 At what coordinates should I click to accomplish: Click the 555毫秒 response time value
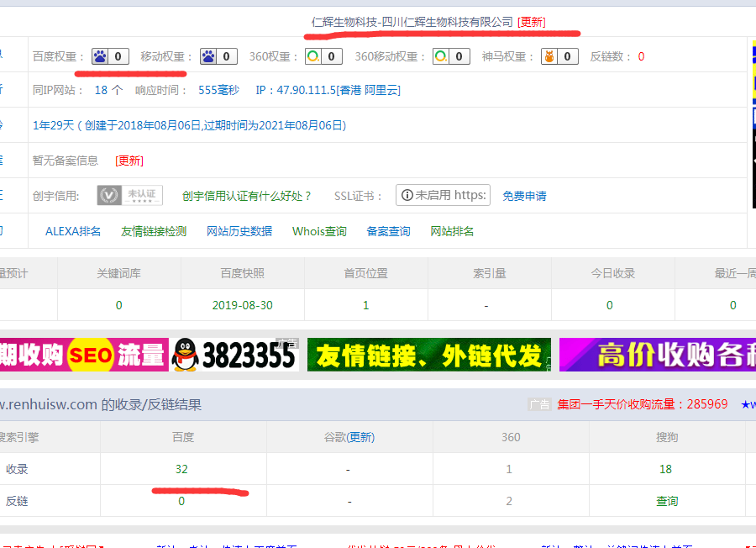click(219, 90)
